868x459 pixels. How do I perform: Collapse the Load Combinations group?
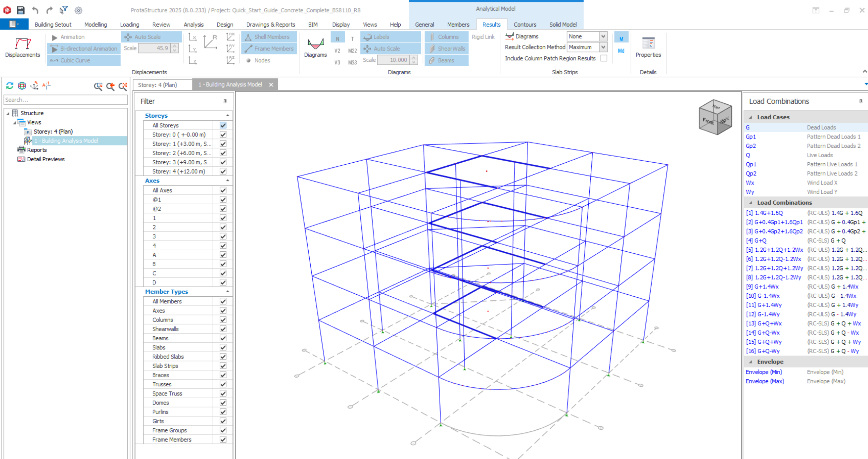pyautogui.click(x=750, y=203)
